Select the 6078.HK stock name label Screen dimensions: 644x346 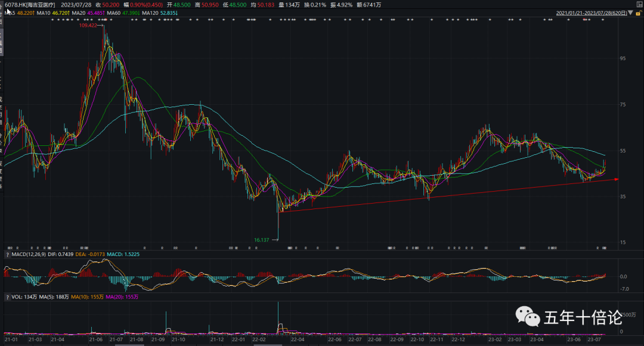[x=30, y=5]
